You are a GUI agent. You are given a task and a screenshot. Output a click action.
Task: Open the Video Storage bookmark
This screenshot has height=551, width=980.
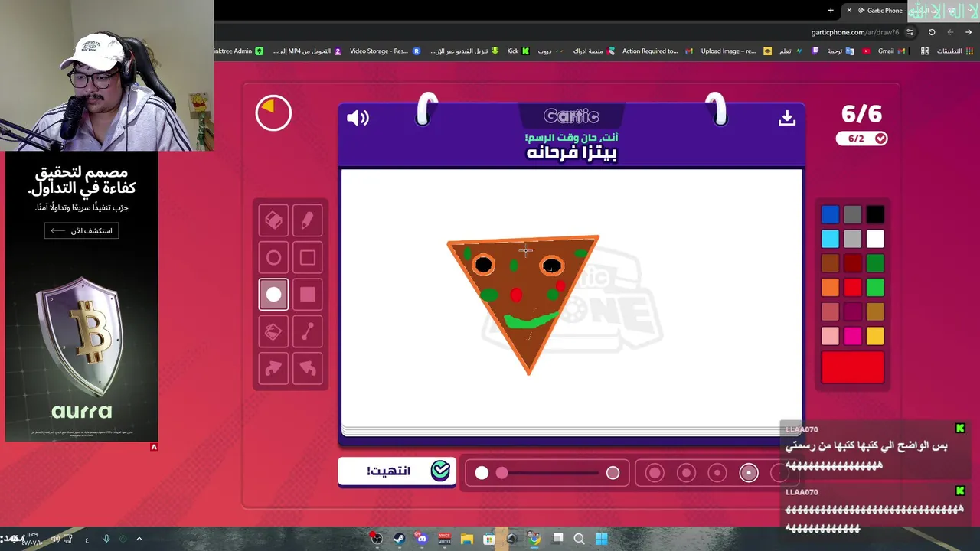click(385, 51)
